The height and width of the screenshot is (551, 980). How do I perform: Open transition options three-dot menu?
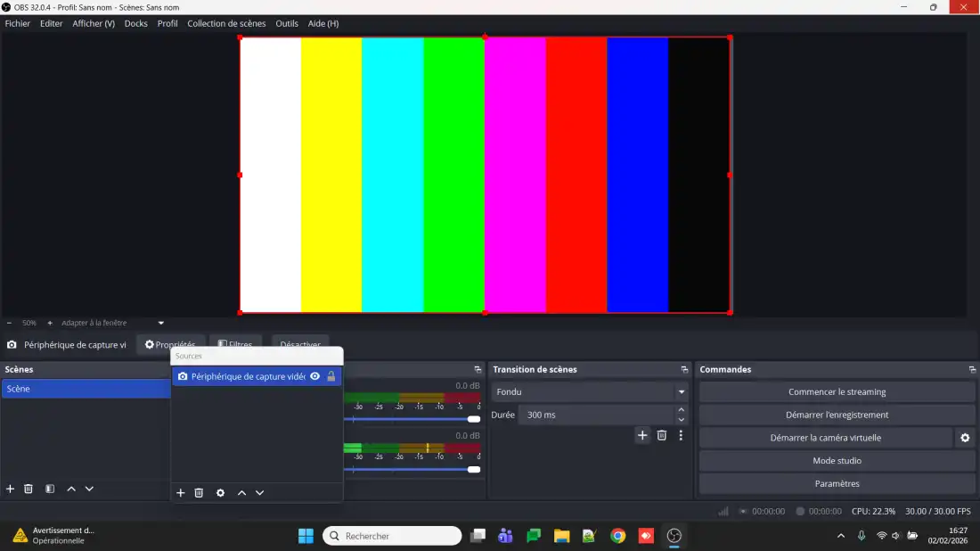click(681, 435)
